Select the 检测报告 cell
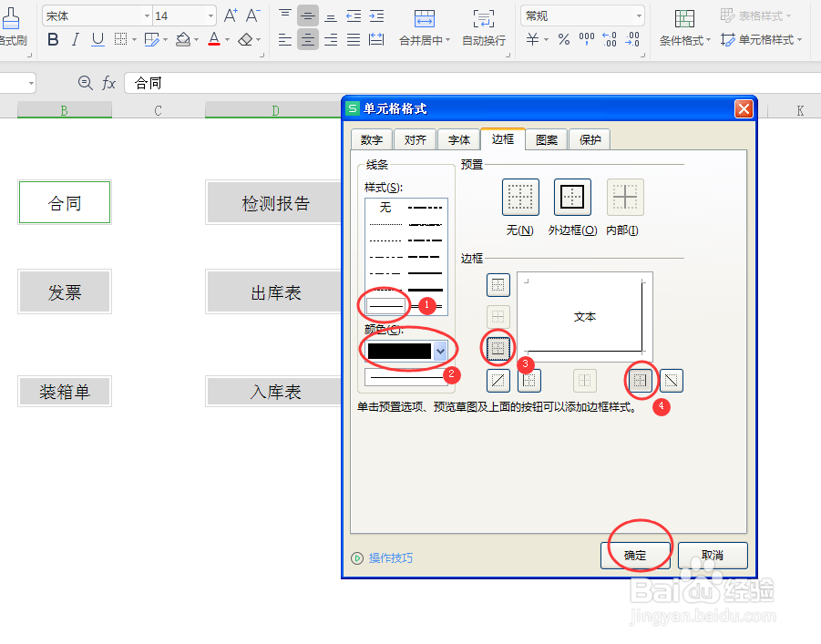 275,203
